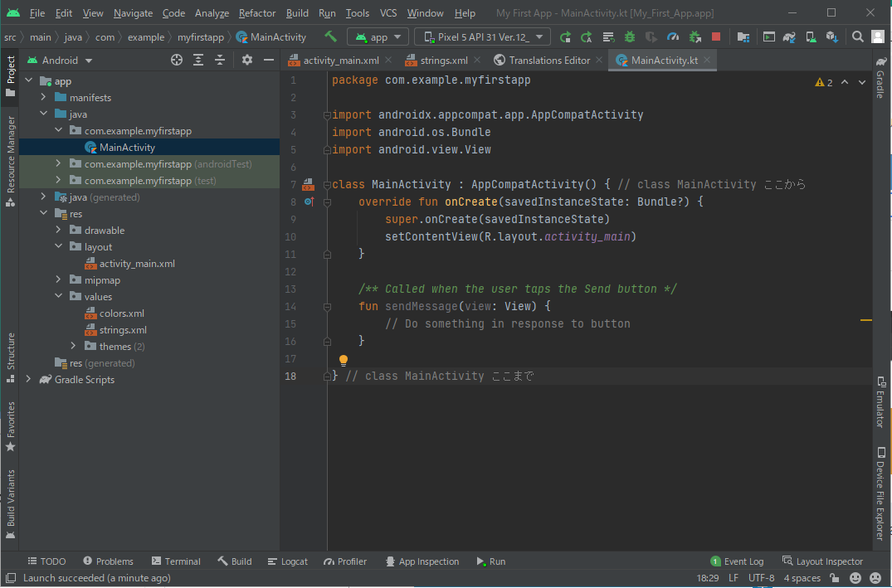Toggle the Gradle tool window on right
Image resolution: width=892 pixels, height=588 pixels.
(880, 79)
